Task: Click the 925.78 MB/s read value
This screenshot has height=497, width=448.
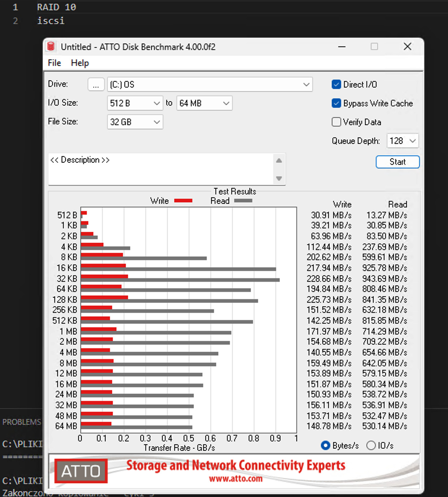Action: point(385,268)
